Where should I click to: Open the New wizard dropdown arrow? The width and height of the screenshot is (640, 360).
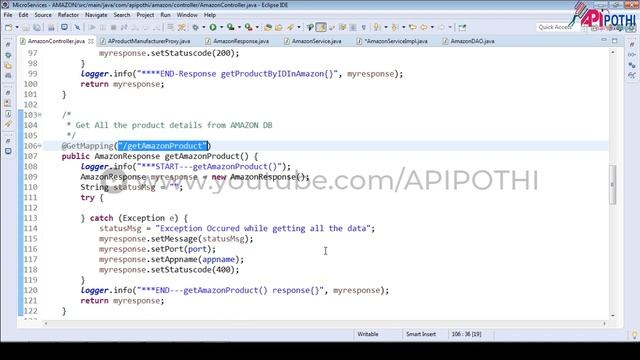coord(17,27)
